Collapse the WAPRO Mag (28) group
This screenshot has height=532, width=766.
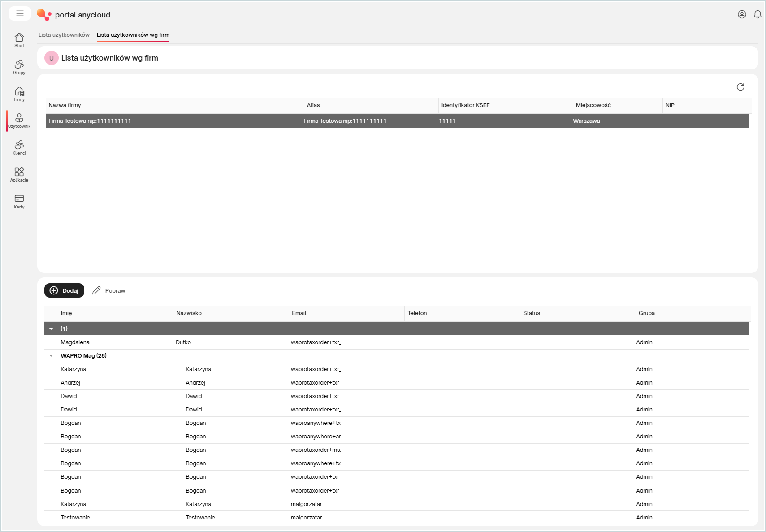51,356
